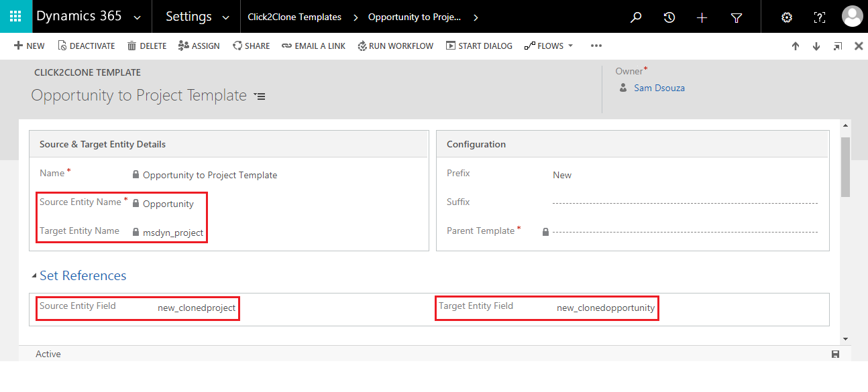Click the vertical scrollbar up arrow
This screenshot has height=392, width=868.
coord(846,125)
